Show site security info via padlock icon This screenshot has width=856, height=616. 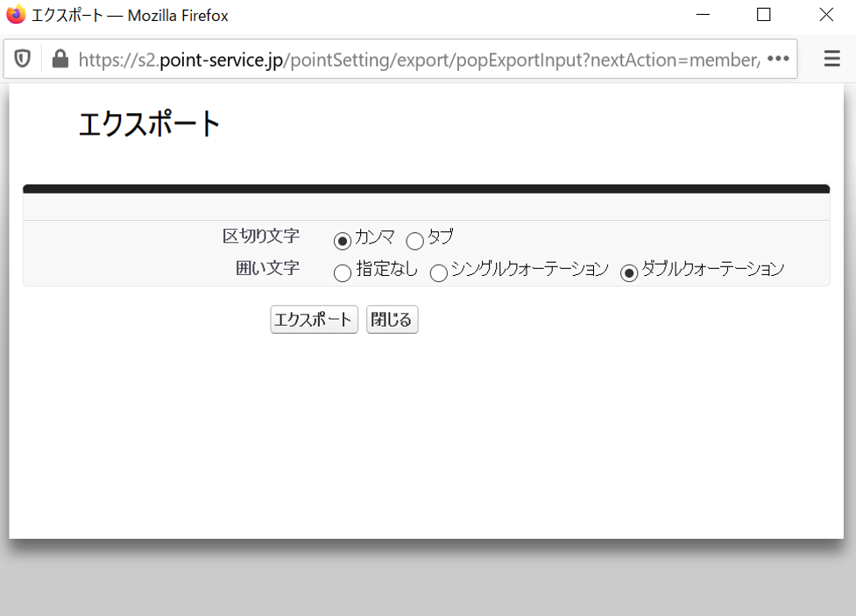60,59
